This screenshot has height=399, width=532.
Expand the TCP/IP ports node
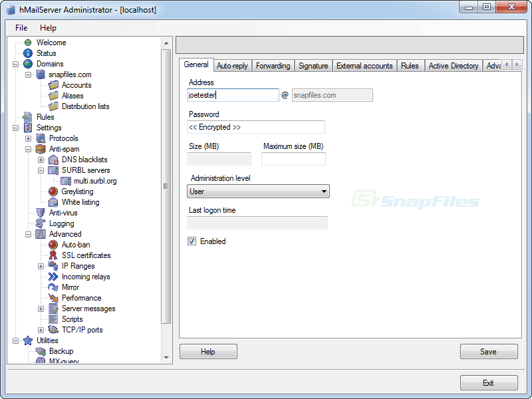coord(41,330)
